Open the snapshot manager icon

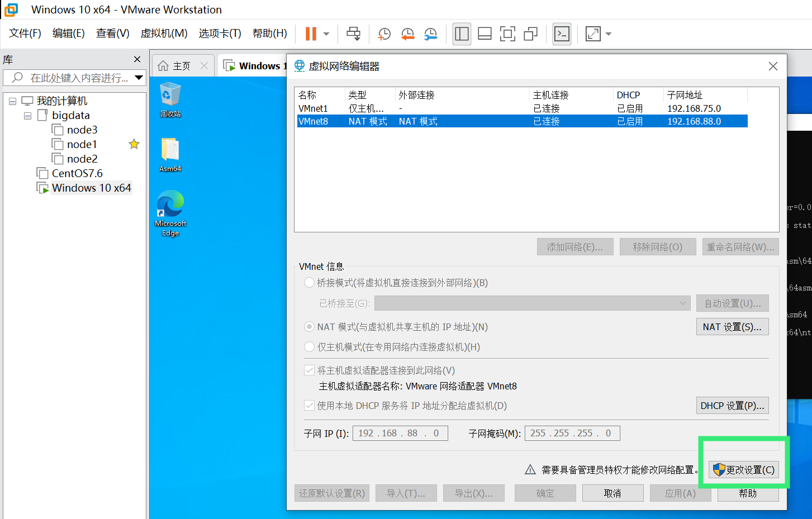click(431, 34)
